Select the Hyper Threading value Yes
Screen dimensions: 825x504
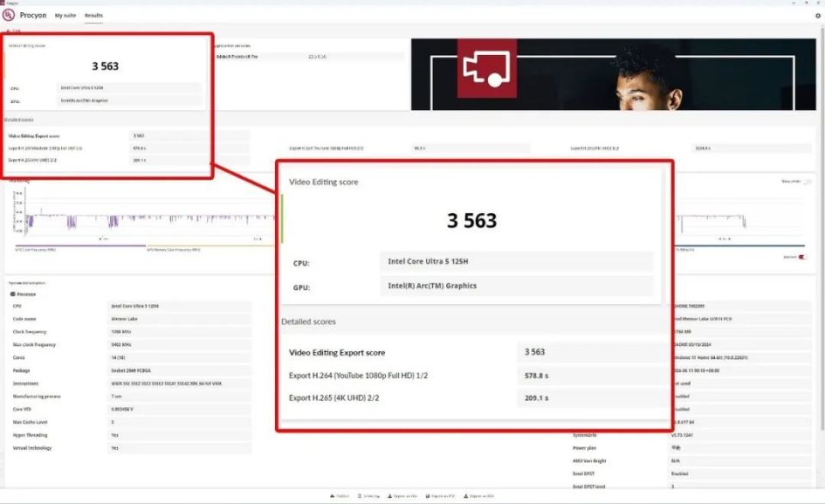coord(179,435)
